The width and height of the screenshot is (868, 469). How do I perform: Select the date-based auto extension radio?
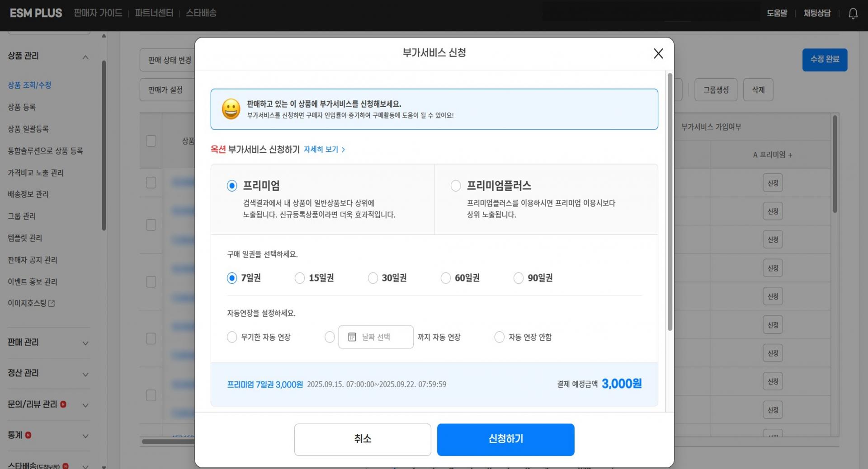[x=330, y=337]
